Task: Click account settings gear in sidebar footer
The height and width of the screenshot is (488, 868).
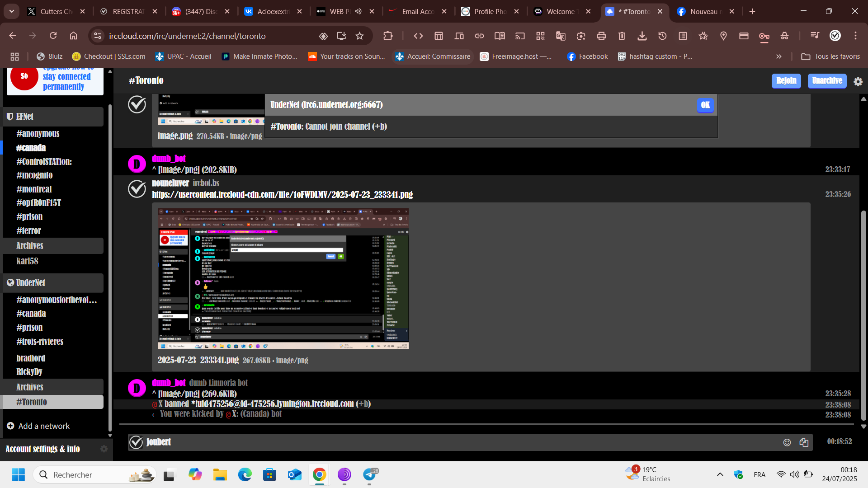Action: (104, 449)
